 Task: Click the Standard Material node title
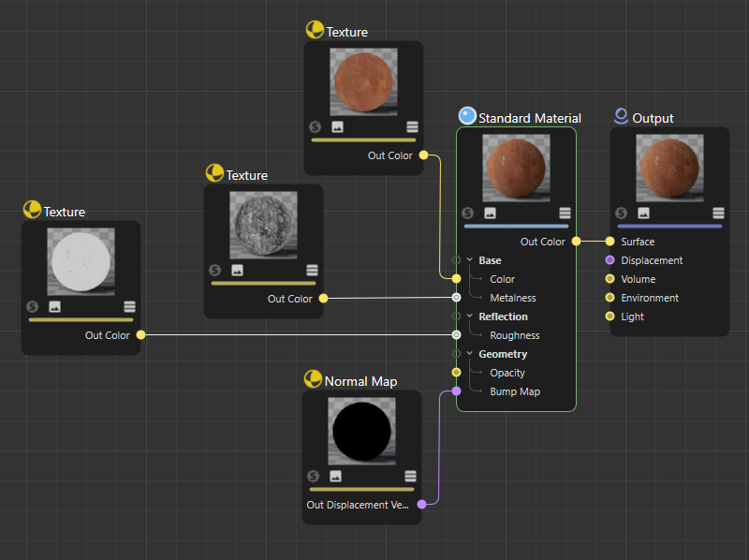click(529, 118)
